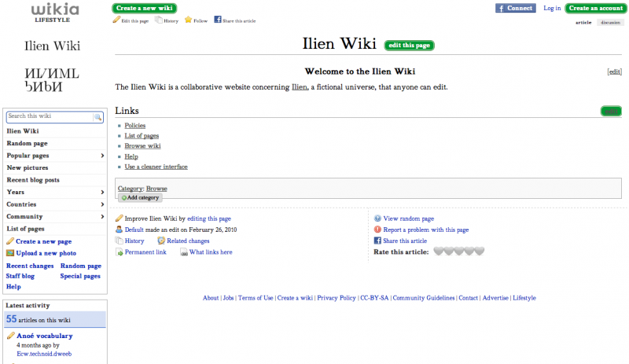Open What links here
The image size is (629, 364).
coord(210,252)
